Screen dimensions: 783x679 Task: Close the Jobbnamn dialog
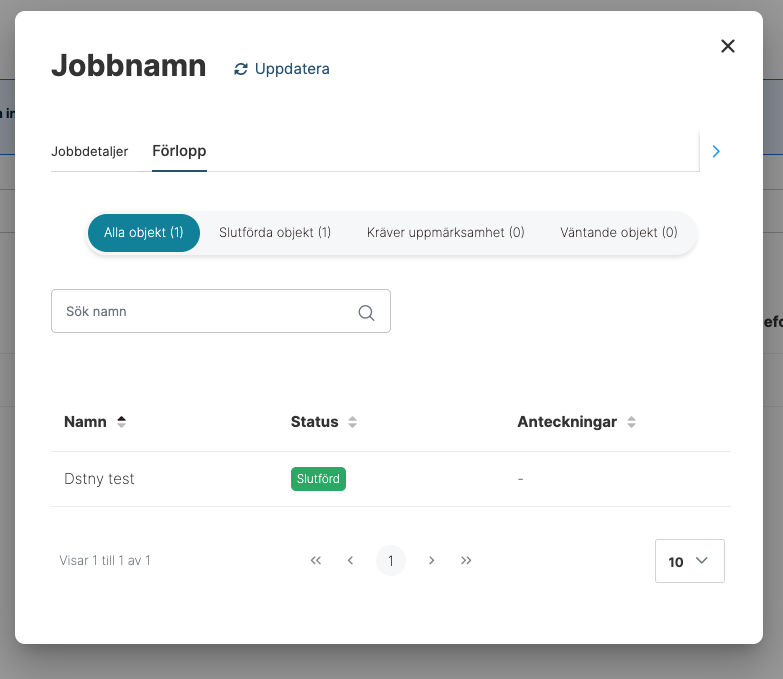(x=728, y=46)
